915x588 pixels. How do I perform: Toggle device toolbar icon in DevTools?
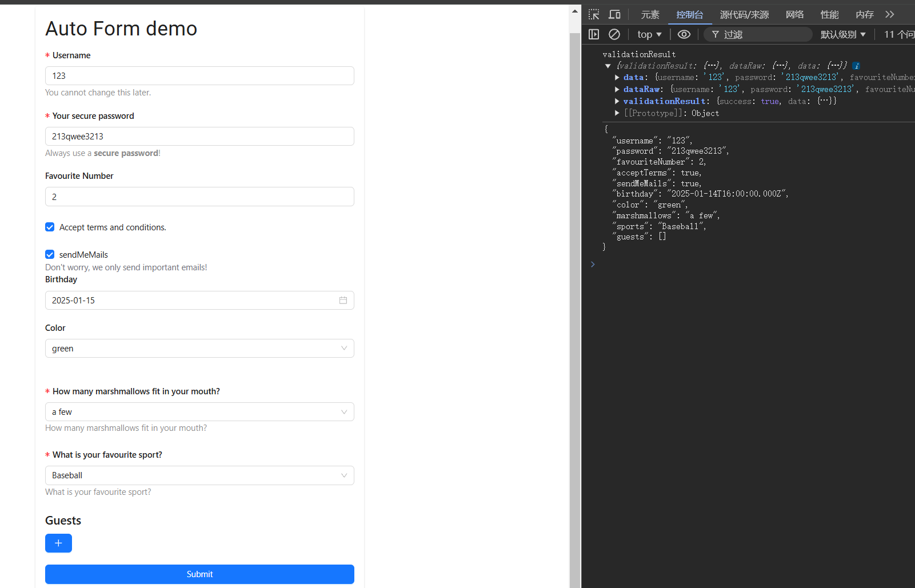[614, 14]
